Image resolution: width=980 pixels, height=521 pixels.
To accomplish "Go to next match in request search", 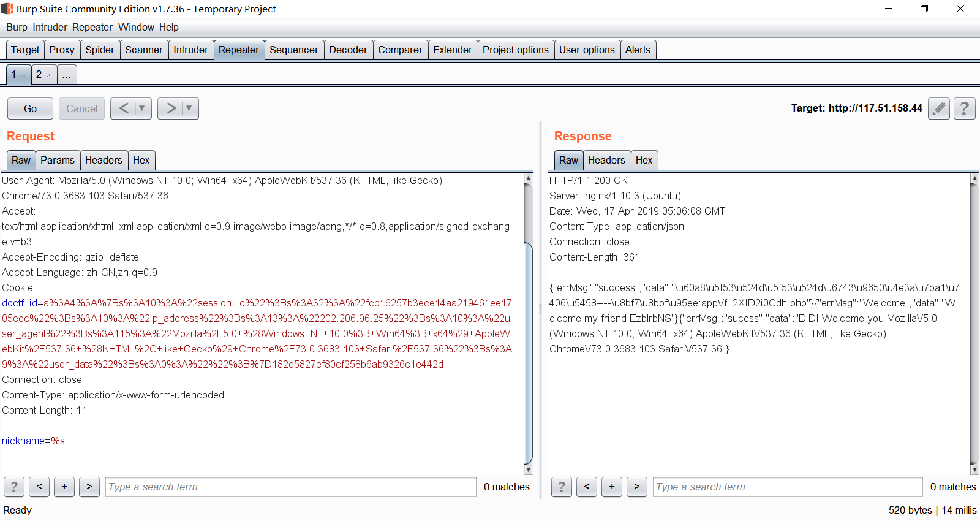I will coord(89,487).
